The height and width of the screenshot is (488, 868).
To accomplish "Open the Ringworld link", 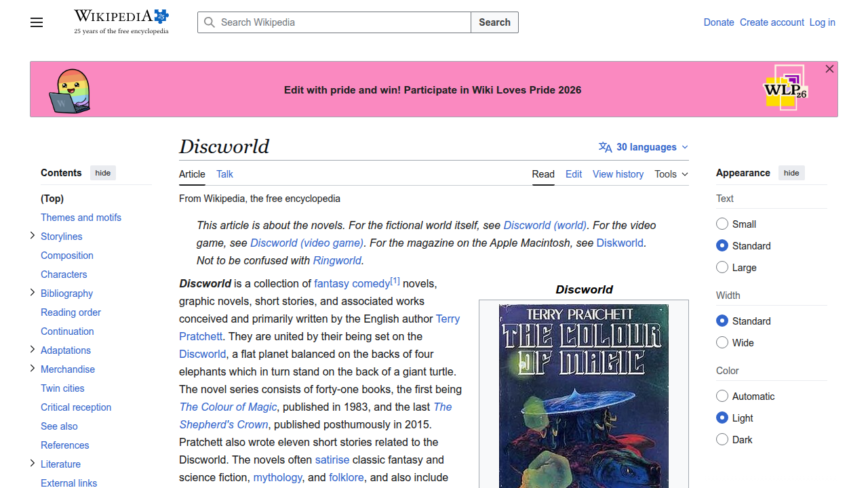I will [337, 260].
